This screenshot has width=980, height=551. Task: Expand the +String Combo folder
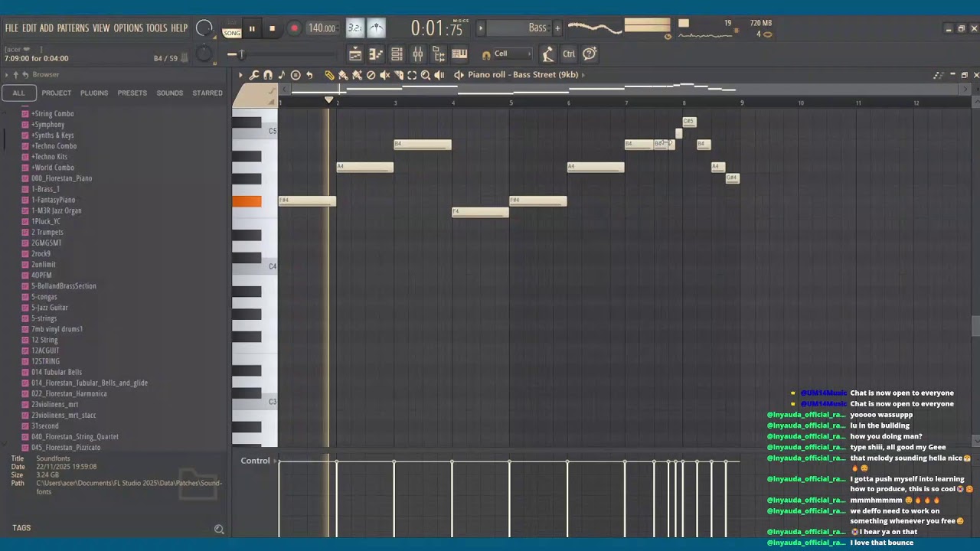point(52,114)
